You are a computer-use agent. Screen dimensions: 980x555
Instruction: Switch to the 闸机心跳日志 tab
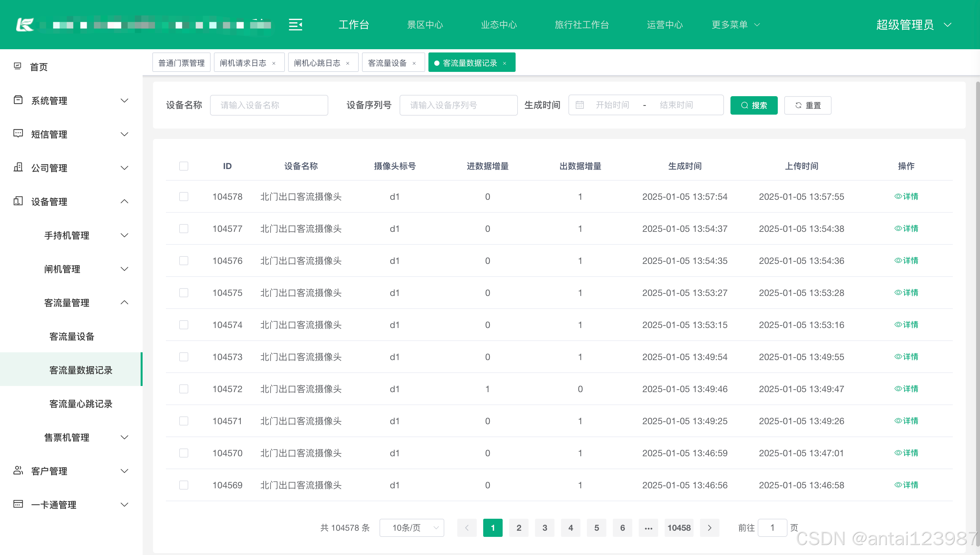(x=317, y=63)
